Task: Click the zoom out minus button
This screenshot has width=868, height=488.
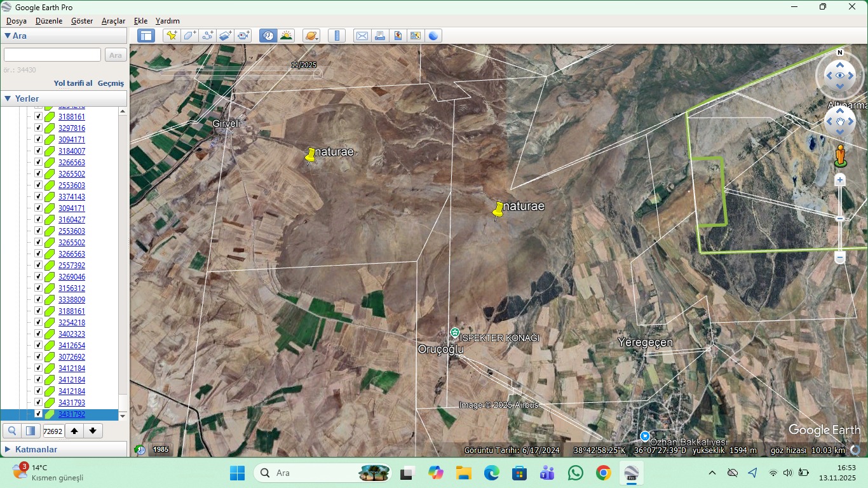Action: click(840, 257)
